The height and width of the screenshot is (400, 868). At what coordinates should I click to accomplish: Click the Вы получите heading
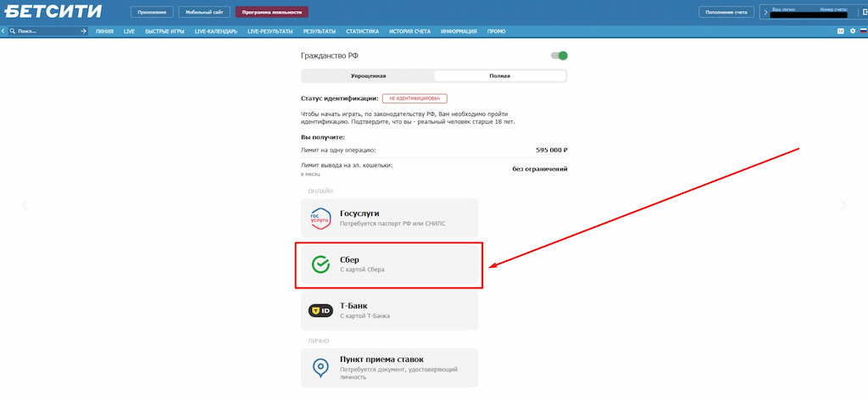pos(323,136)
